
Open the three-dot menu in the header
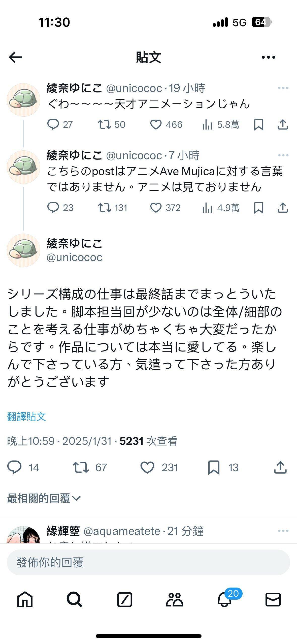268,57
